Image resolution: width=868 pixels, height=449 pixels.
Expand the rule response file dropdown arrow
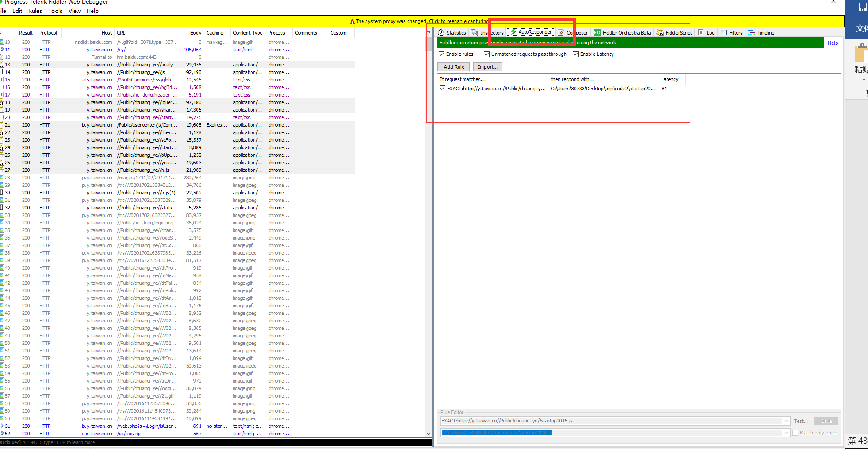(x=786, y=433)
